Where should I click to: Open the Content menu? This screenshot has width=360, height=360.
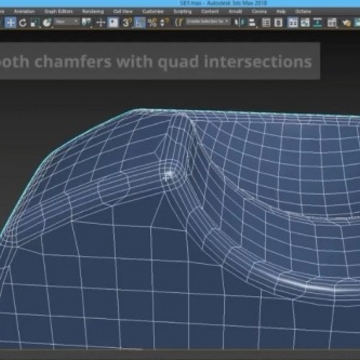tap(210, 11)
